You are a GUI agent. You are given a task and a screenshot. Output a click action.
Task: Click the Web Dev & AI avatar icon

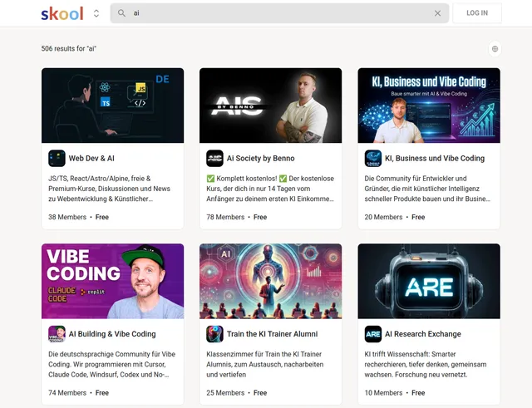57,158
